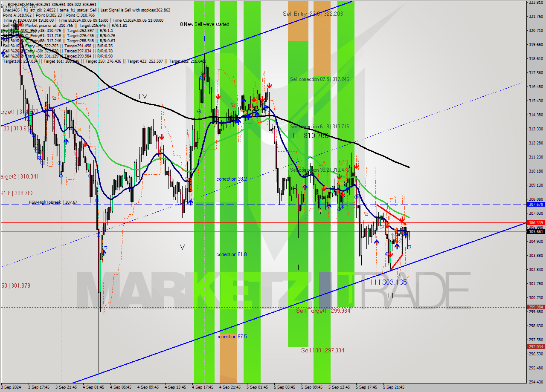546x392 pixels.
Task: Click the '100 | 313.61' left label
Action: coord(17,128)
